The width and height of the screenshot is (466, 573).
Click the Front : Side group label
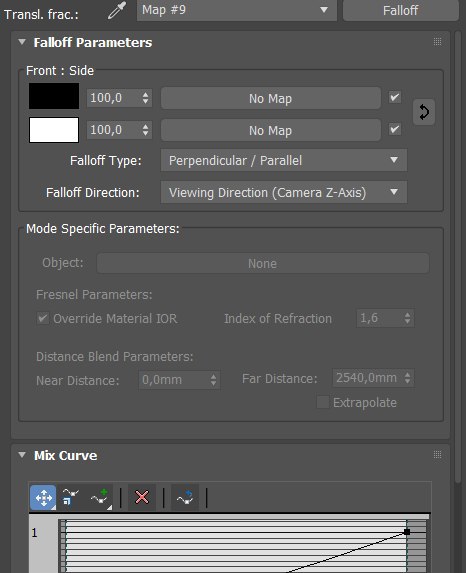60,71
